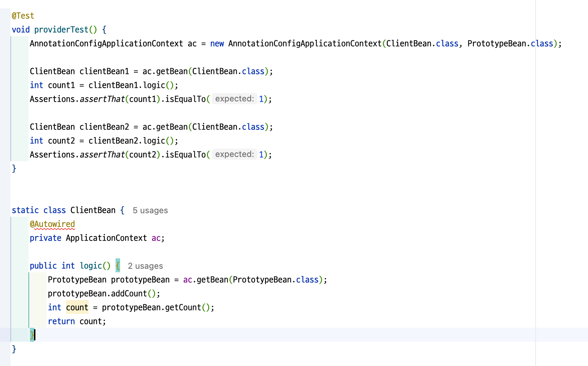588x366 pixels.
Task: Click isEqualTo in the count2 assertion
Action: click(185, 155)
